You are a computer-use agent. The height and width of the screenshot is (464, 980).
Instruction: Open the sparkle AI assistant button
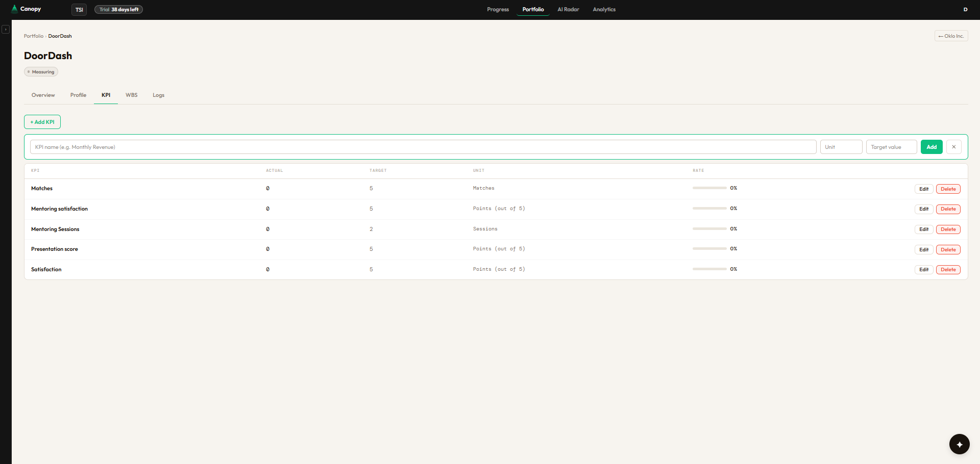959,444
